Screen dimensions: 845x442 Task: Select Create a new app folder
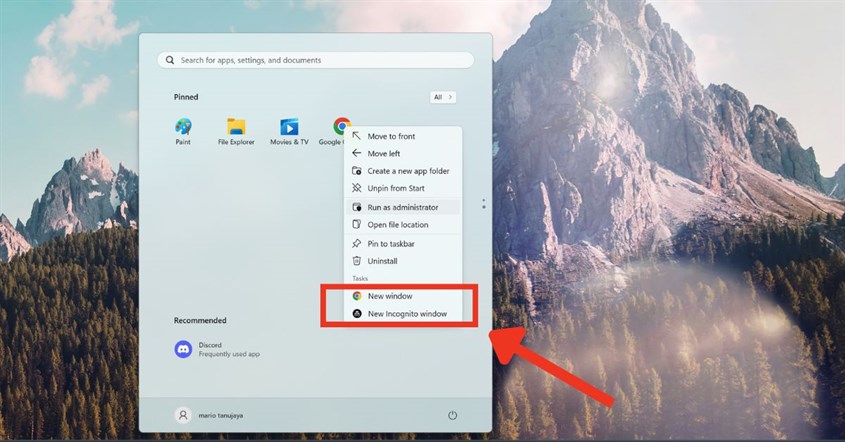[x=403, y=171]
